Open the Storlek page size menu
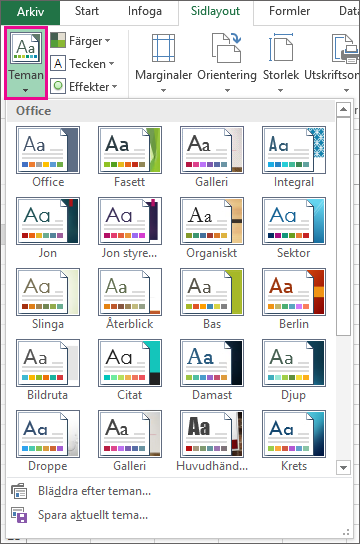 281,63
